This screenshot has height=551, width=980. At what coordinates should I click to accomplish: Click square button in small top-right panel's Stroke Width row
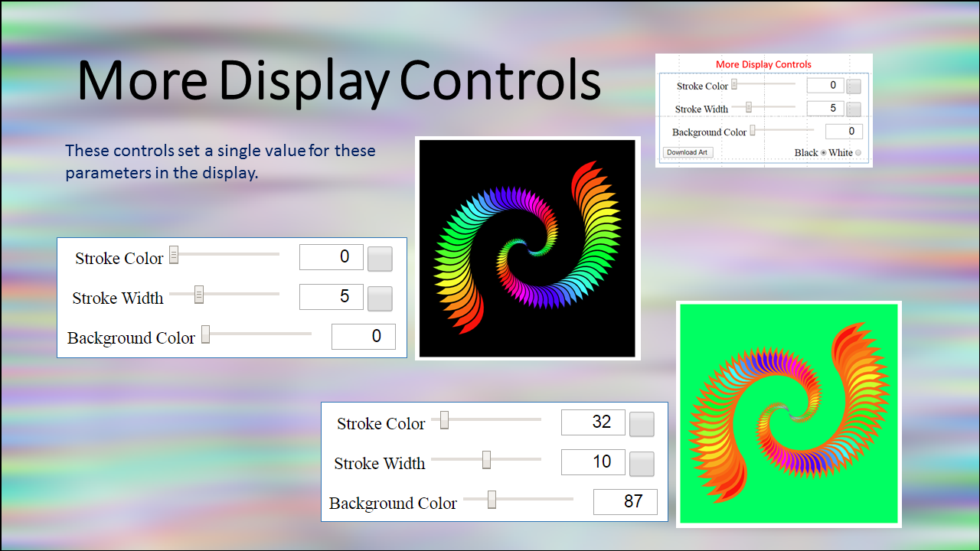[x=853, y=109]
